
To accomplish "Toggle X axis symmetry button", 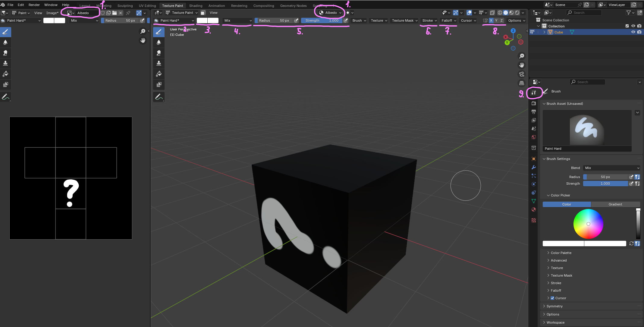I will [x=491, y=20].
